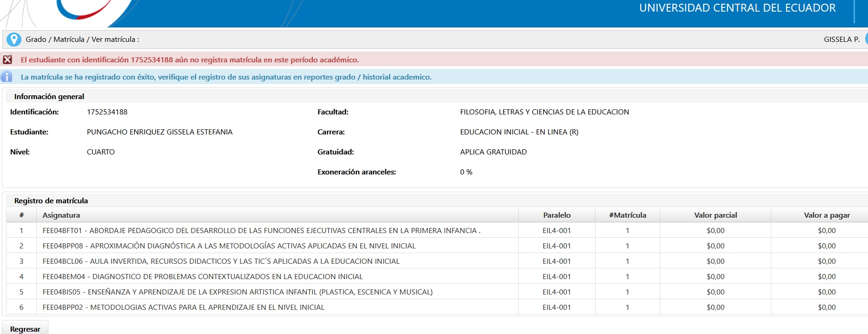Click row number 6 in the matrícula table
This screenshot has width=868, height=334.
21,307
